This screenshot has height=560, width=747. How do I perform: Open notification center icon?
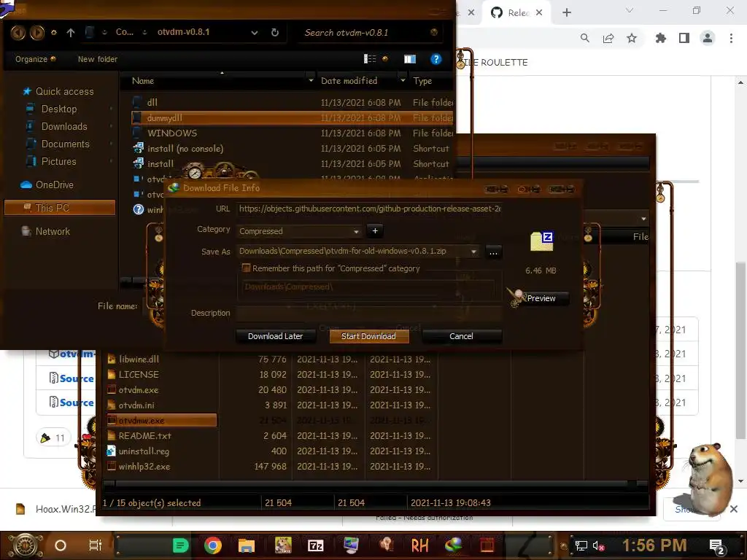(717, 547)
